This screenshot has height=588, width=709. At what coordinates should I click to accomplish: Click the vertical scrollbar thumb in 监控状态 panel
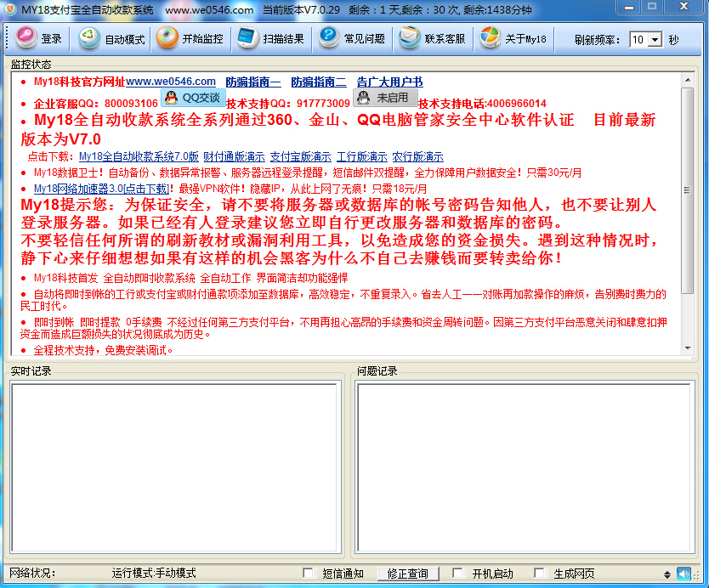[687, 190]
